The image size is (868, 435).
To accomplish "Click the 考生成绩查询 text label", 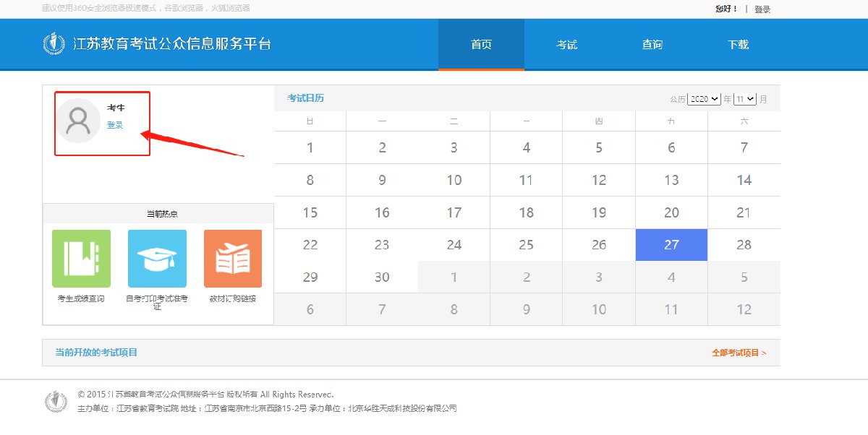I will 81,298.
